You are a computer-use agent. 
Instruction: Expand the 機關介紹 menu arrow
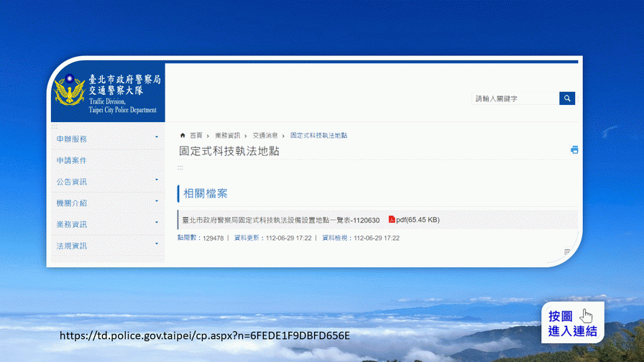click(x=157, y=203)
